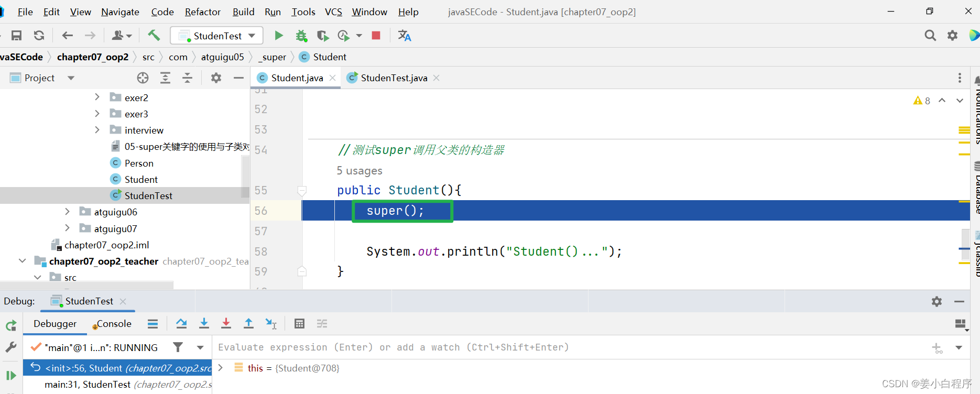
Task: Navigate forward with the right arrow icon
Action: pyautogui.click(x=90, y=36)
